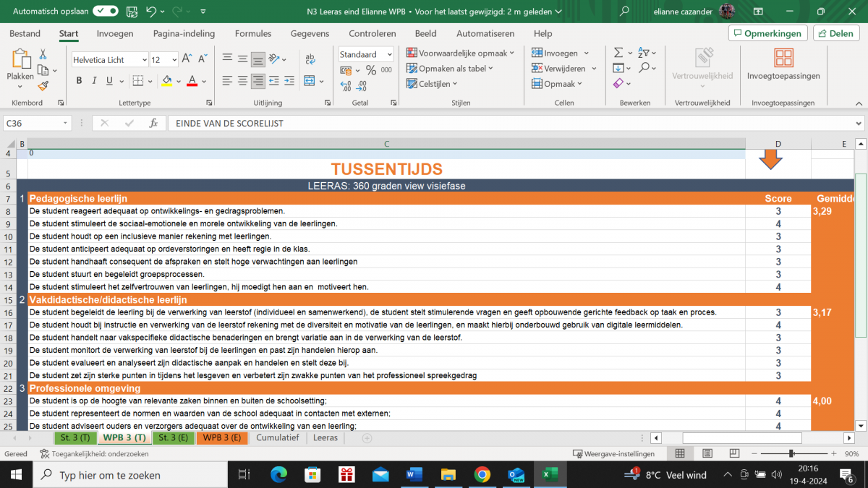Click the Delen share button
868x488 pixels.
[x=835, y=33]
